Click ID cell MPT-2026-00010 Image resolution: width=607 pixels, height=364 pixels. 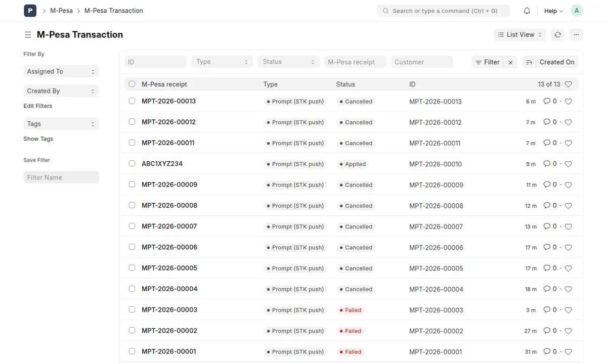(436, 164)
